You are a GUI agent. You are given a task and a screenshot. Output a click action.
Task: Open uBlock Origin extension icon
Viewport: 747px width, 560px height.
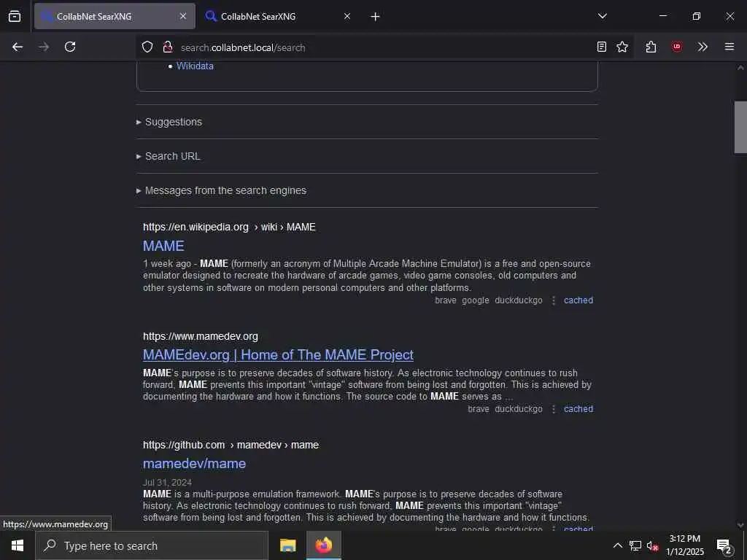(x=677, y=47)
